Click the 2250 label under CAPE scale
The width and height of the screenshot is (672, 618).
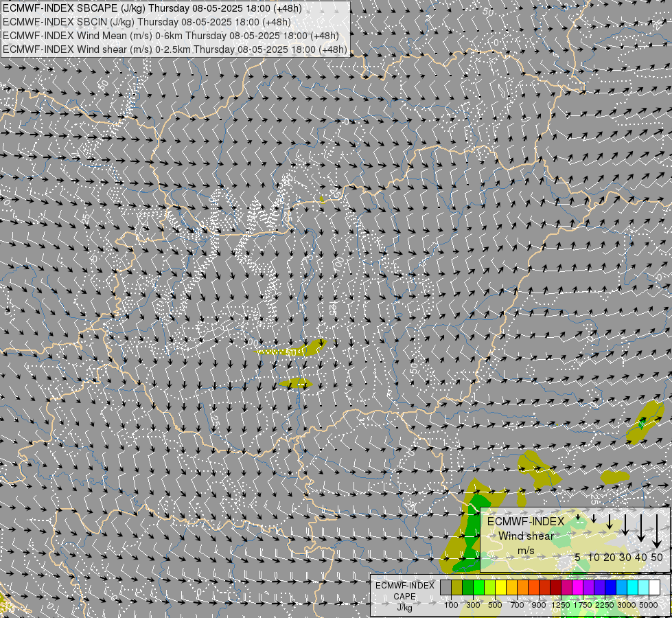tap(605, 605)
